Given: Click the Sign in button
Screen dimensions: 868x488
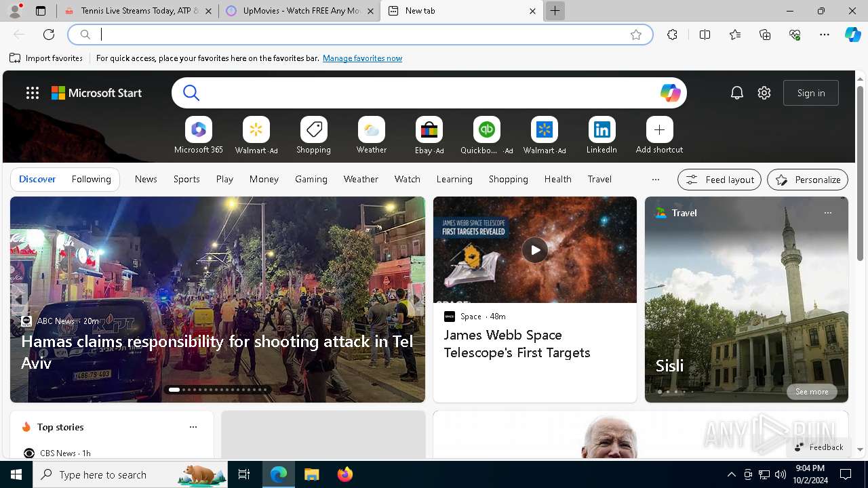Looking at the screenshot, I should click(811, 93).
